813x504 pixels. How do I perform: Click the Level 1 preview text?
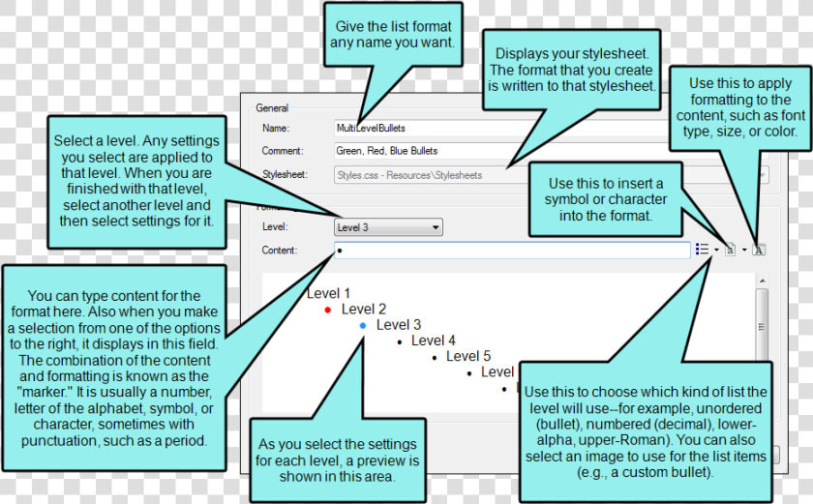click(x=329, y=293)
